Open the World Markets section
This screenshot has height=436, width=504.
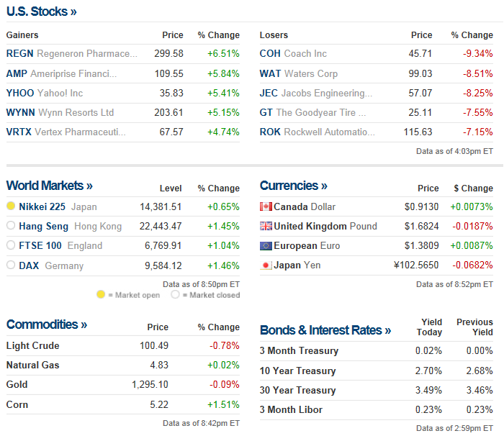[x=50, y=186]
